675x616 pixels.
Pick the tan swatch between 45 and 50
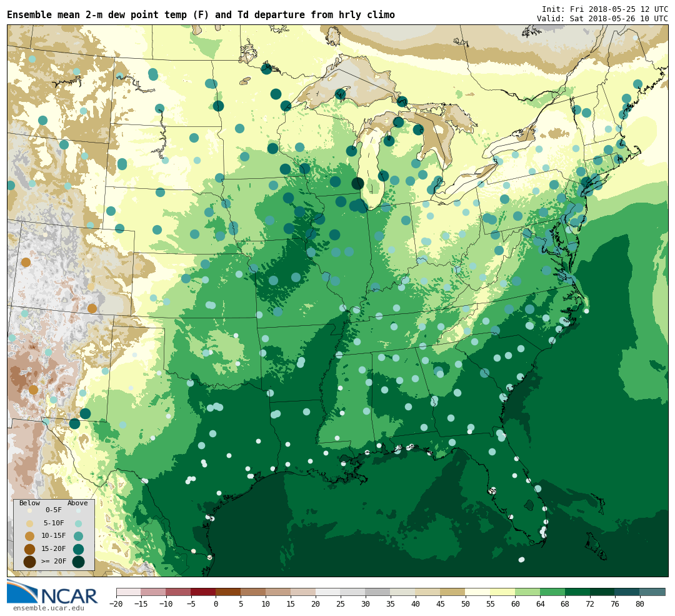pos(453,592)
